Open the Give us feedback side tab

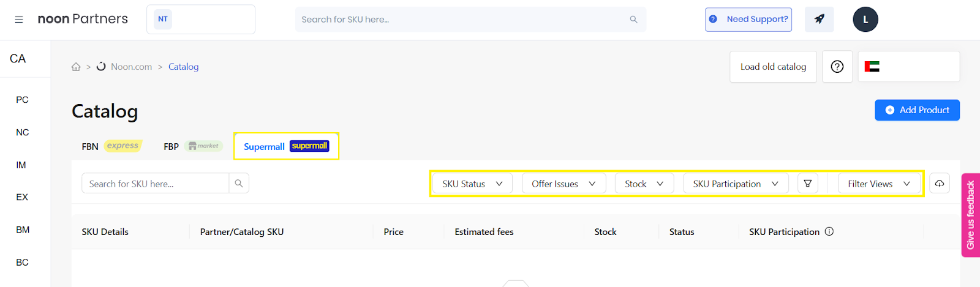971,215
